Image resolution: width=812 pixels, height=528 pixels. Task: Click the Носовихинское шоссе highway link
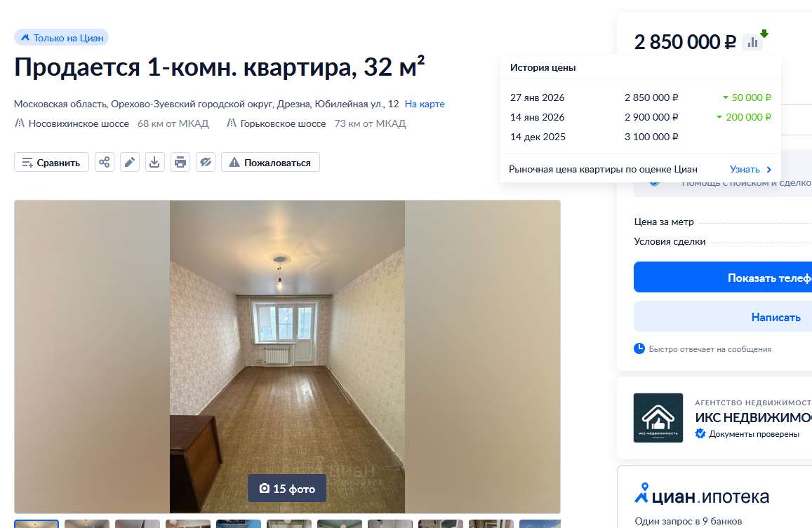click(x=79, y=123)
